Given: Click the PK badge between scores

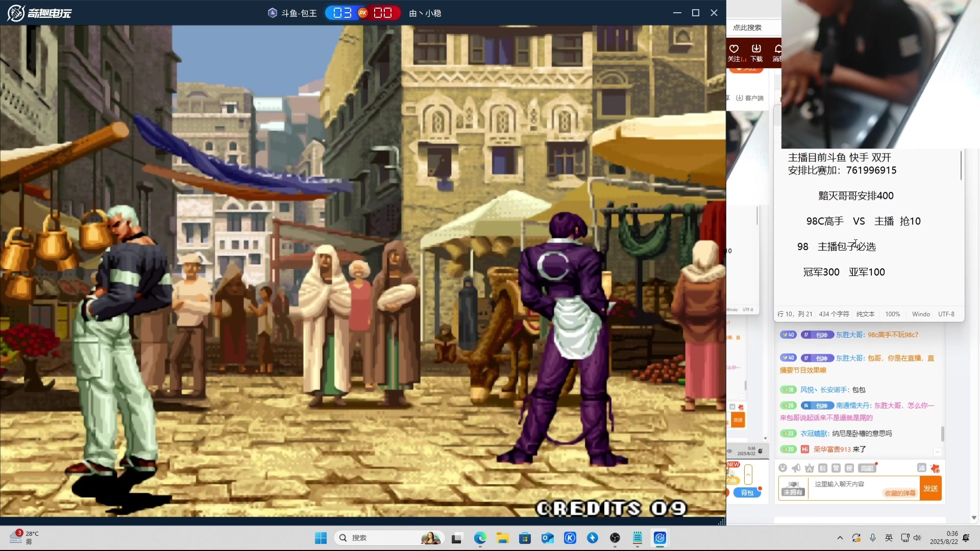Looking at the screenshot, I should (x=363, y=13).
